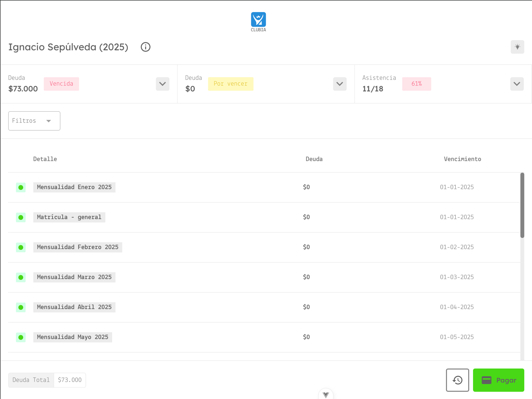The height and width of the screenshot is (399, 532).
Task: Click the table vertical scrollbar thumb
Action: click(522, 206)
